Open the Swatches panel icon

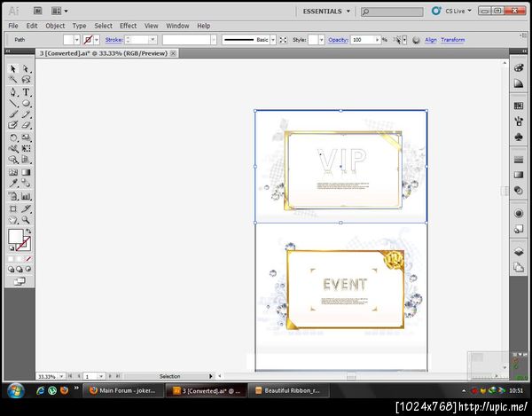[519, 106]
